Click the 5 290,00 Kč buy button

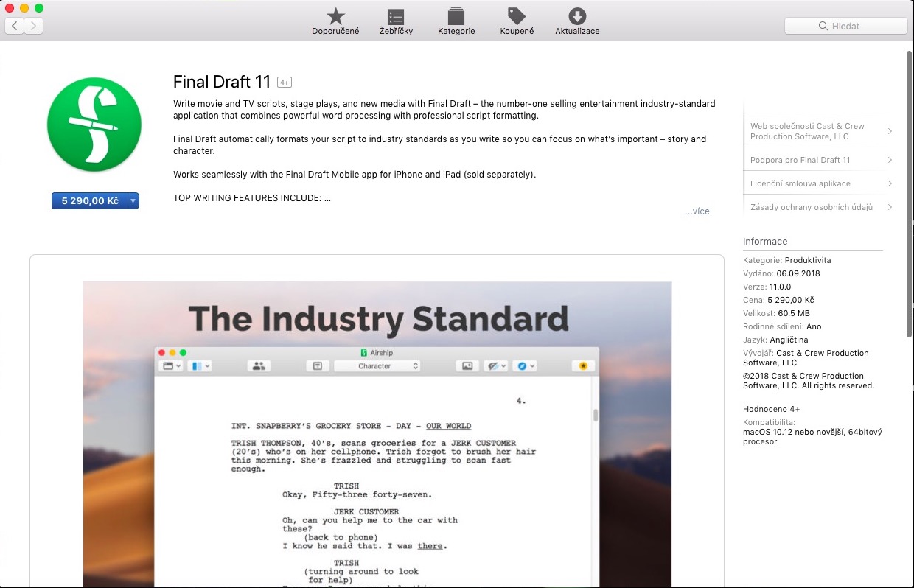pos(88,200)
